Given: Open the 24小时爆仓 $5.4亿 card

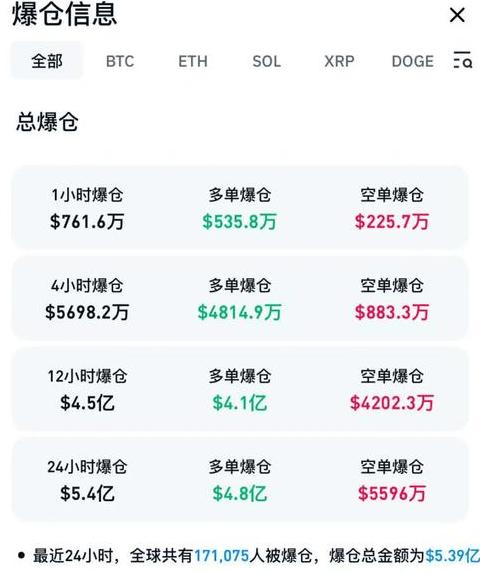Looking at the screenshot, I should coord(240,479).
